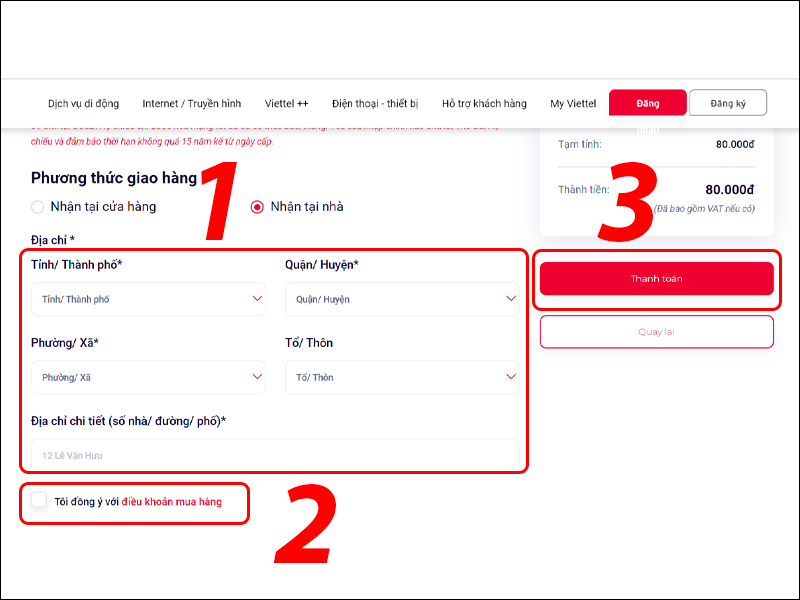Click the chevron arrow in Phường/ Xã field

[257, 377]
